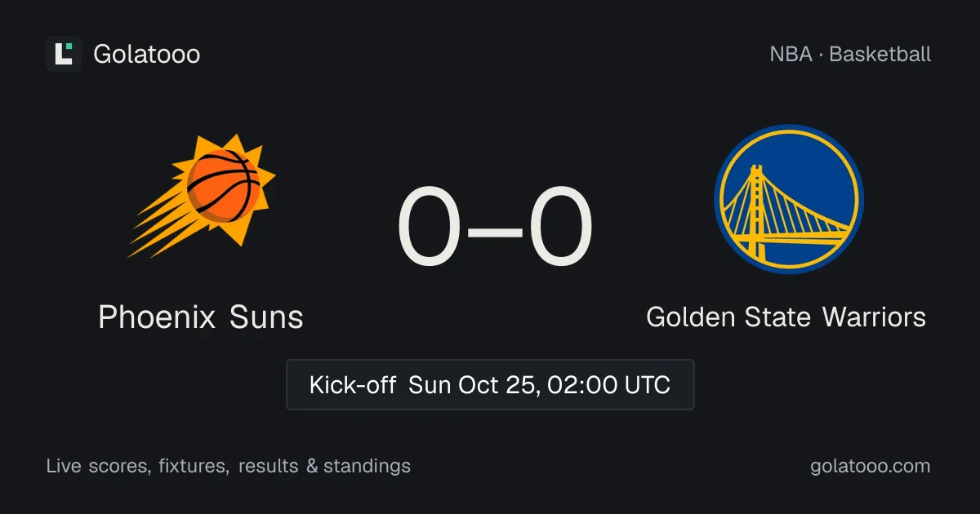Click the dash between the scores
Viewport: 980px width, 514px height.
point(496,231)
